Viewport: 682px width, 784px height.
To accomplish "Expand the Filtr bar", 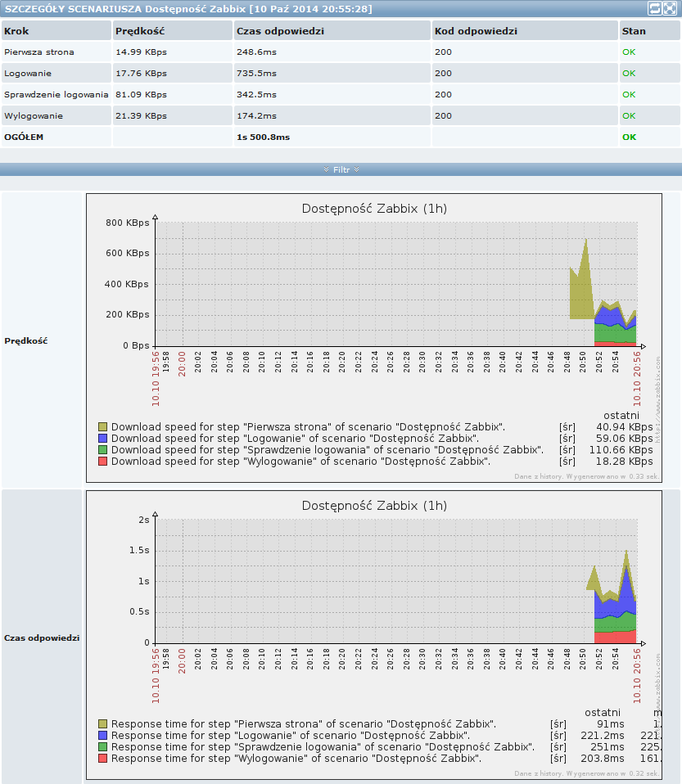I will [x=341, y=169].
